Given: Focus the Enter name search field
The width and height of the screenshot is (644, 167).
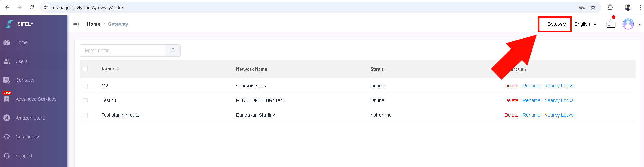Looking at the screenshot, I should [122, 51].
